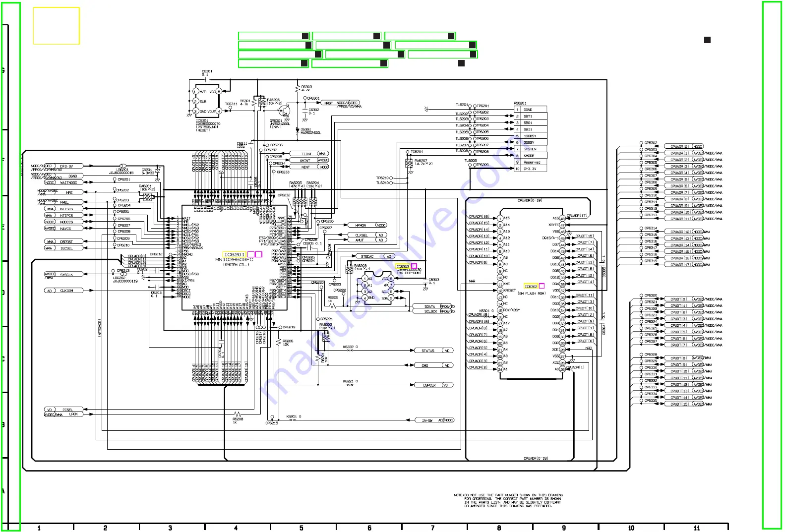
Task: Select the MN102H60GFC part number text
Action: click(234, 259)
